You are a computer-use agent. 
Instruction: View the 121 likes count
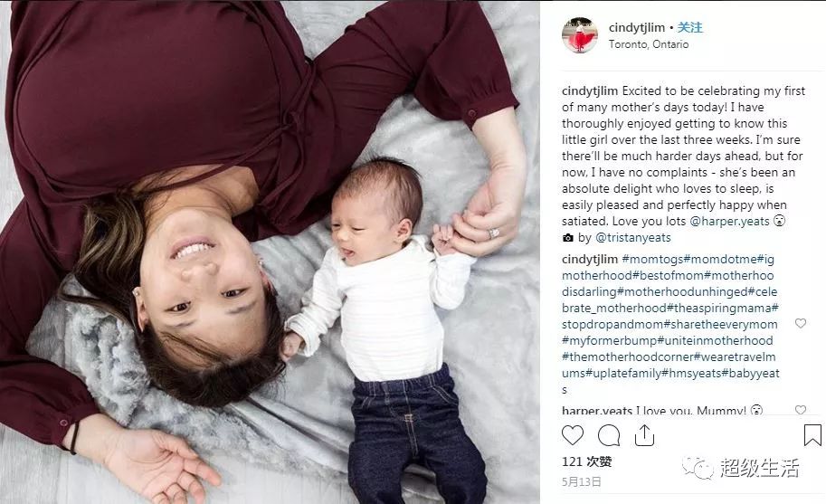tap(586, 461)
